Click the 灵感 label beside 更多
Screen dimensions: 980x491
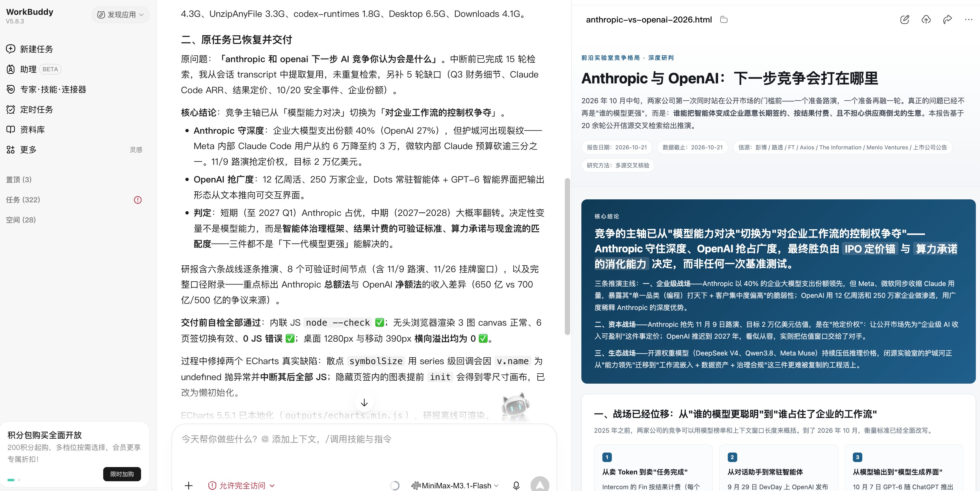point(136,150)
